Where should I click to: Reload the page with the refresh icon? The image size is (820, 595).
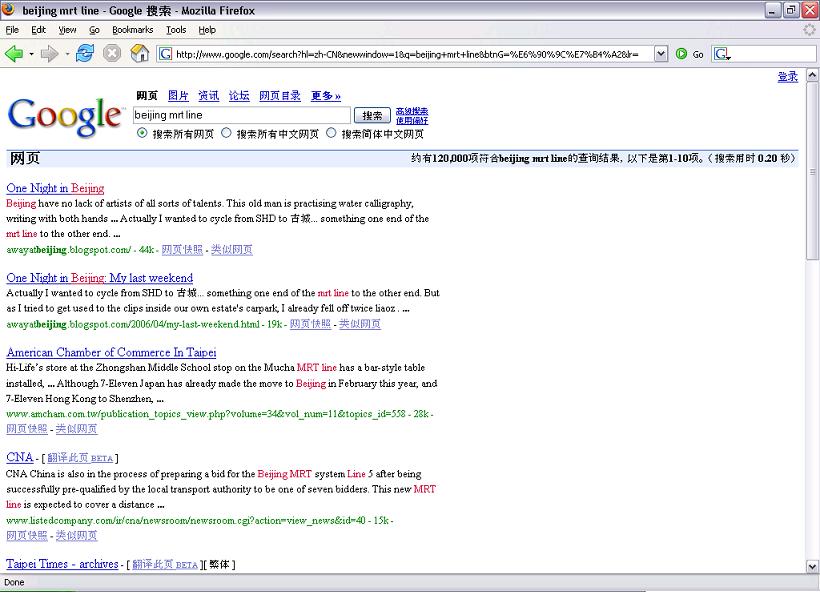85,53
